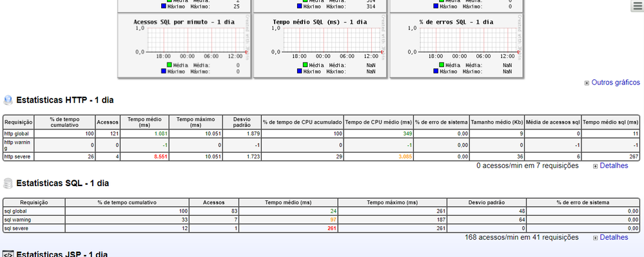The image size is (644, 257).
Task: Sort by Tempo médio sql (ms) header
Action: pyautogui.click(x=610, y=122)
